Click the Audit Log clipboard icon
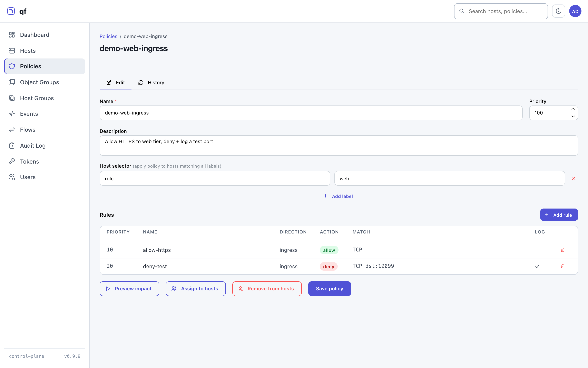 click(12, 146)
